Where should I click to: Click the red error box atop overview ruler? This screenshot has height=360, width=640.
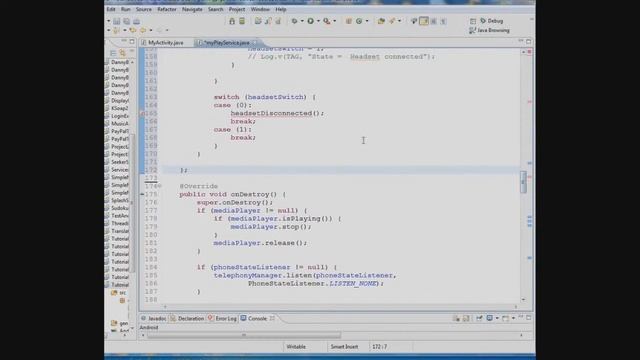click(529, 52)
